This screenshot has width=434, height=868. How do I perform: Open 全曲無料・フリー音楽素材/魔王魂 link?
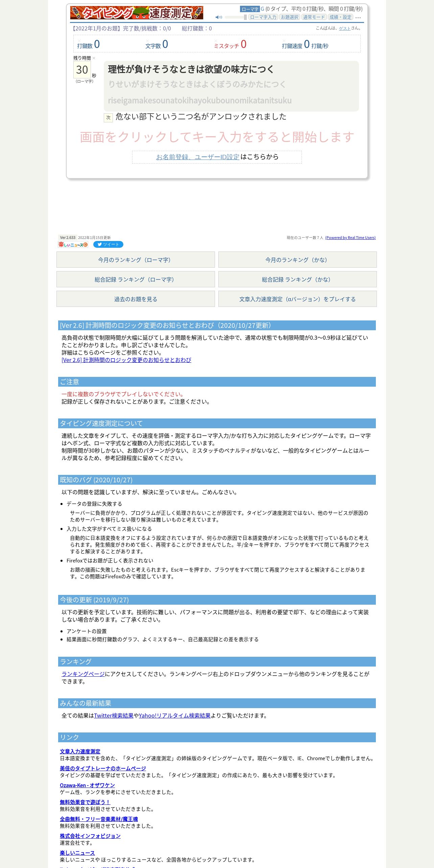point(99,819)
